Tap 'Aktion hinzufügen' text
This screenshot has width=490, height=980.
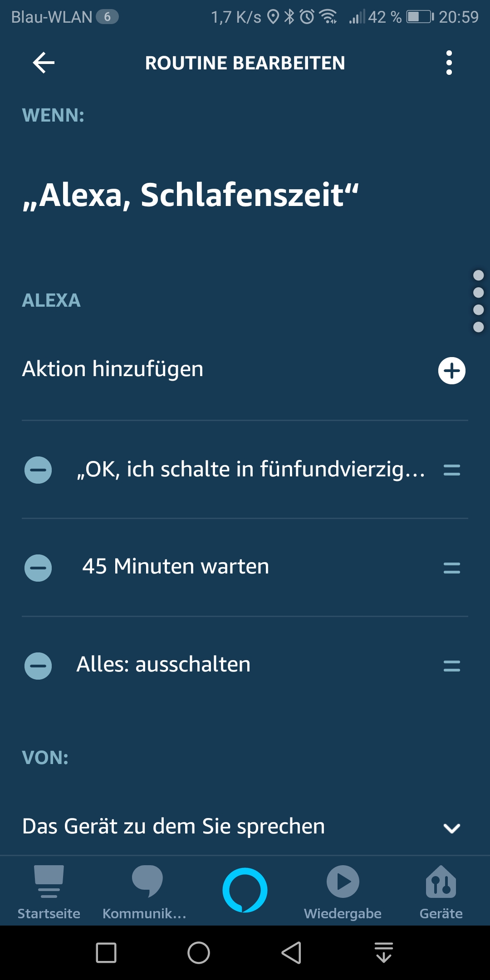pos(113,369)
